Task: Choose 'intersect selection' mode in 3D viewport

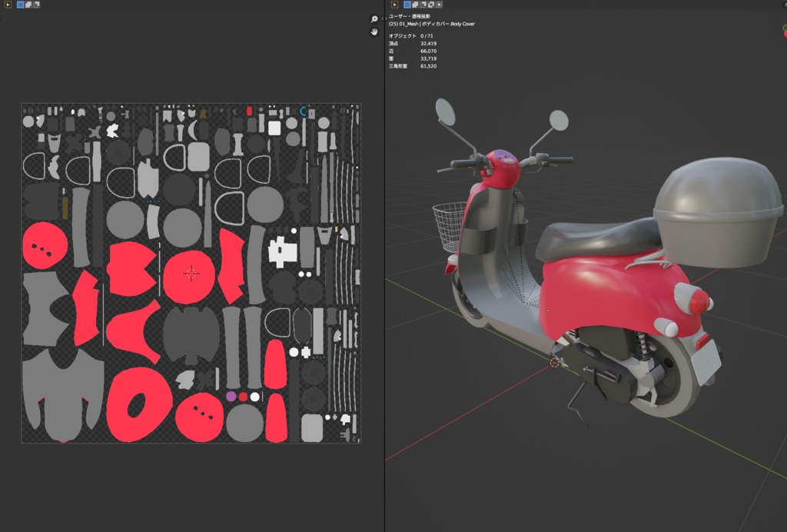Action: pos(439,5)
